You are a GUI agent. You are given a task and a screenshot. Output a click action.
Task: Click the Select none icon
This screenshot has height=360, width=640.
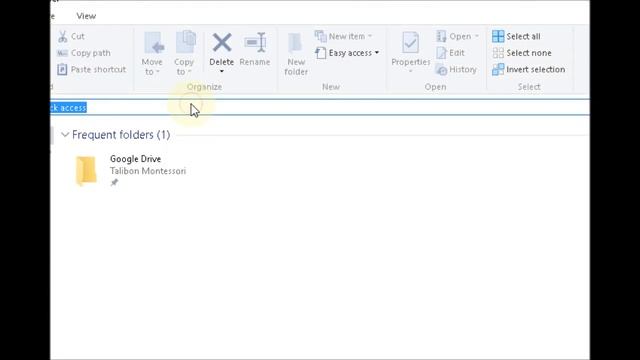point(498,53)
